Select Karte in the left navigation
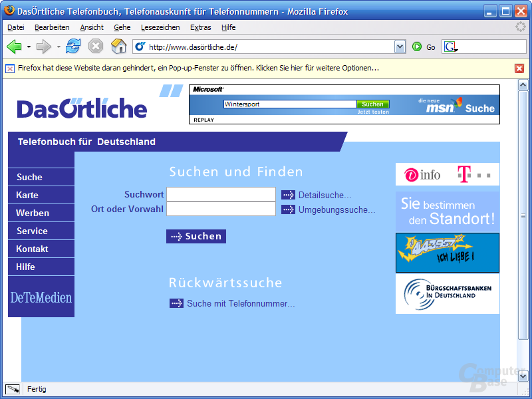 [41, 195]
